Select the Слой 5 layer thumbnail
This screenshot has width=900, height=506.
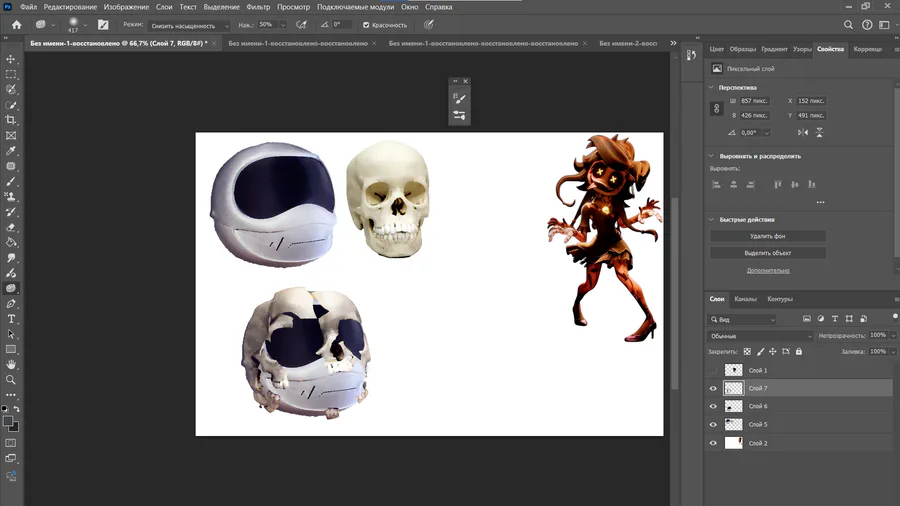733,425
